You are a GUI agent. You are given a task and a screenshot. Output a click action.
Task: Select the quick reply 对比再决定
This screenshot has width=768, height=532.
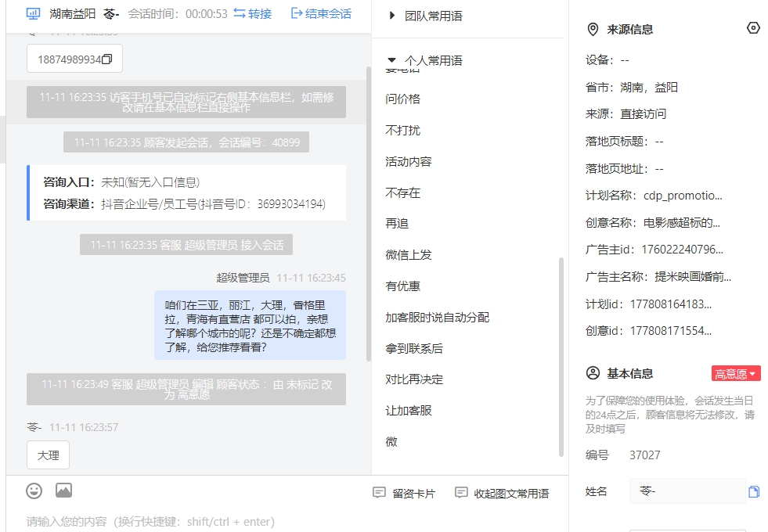tap(414, 379)
